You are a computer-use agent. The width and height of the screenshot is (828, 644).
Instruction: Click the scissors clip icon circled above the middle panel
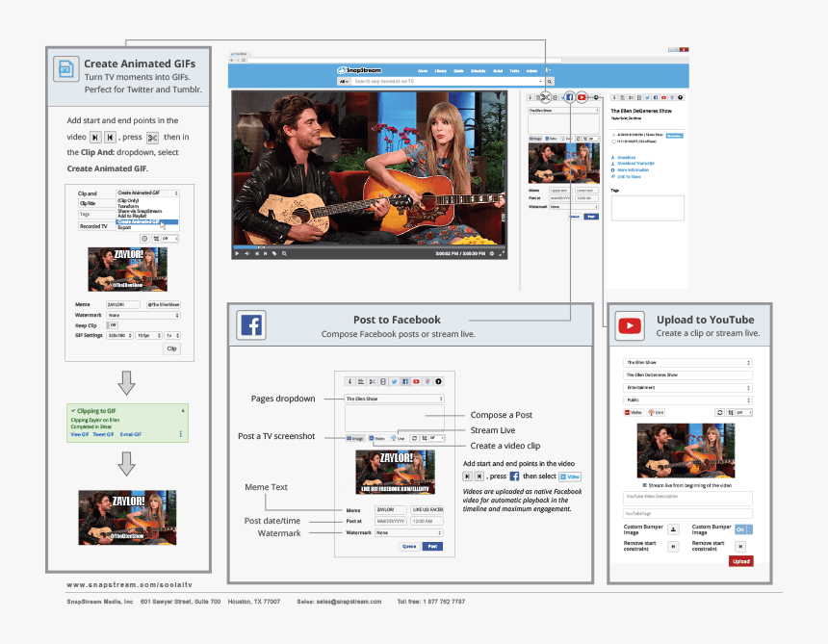[x=546, y=97]
